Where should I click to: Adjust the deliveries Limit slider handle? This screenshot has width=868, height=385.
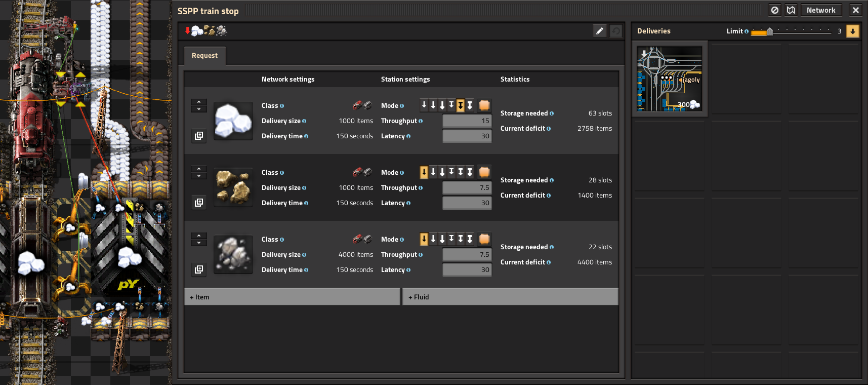point(770,31)
